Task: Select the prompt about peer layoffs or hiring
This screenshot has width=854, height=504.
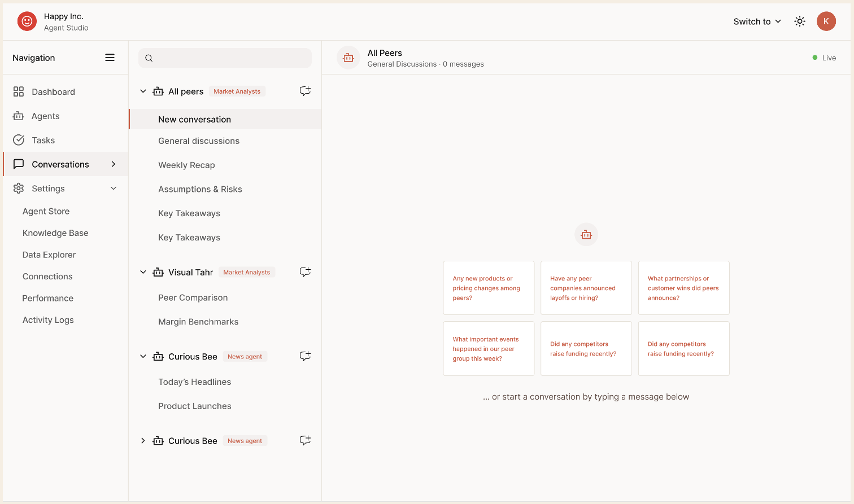Action: click(586, 288)
